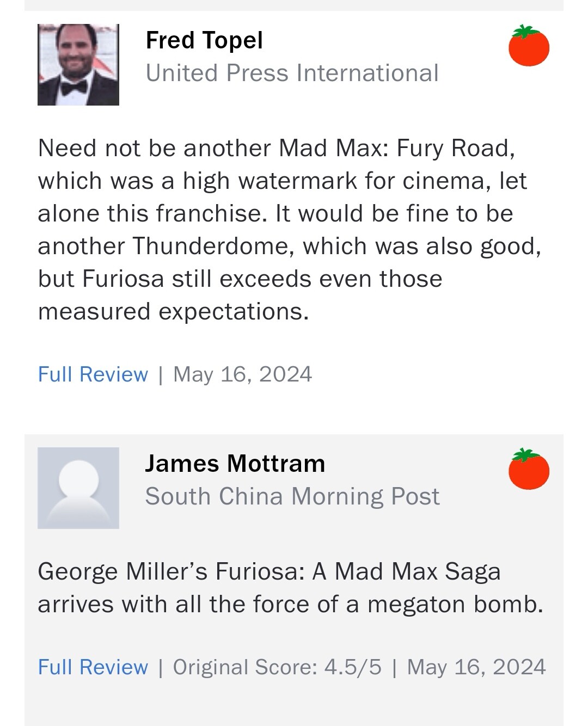Open Full Review for Fred Topel's review
588x726 pixels.
click(x=93, y=374)
